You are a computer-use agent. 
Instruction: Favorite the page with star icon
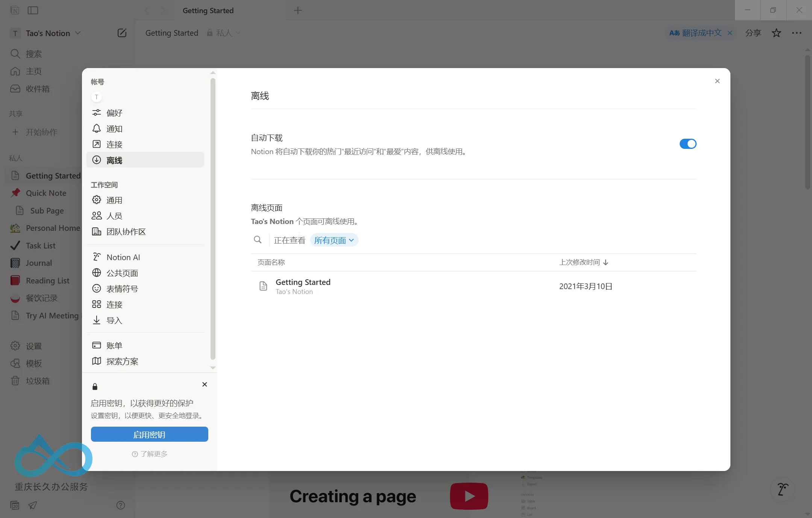click(x=776, y=33)
